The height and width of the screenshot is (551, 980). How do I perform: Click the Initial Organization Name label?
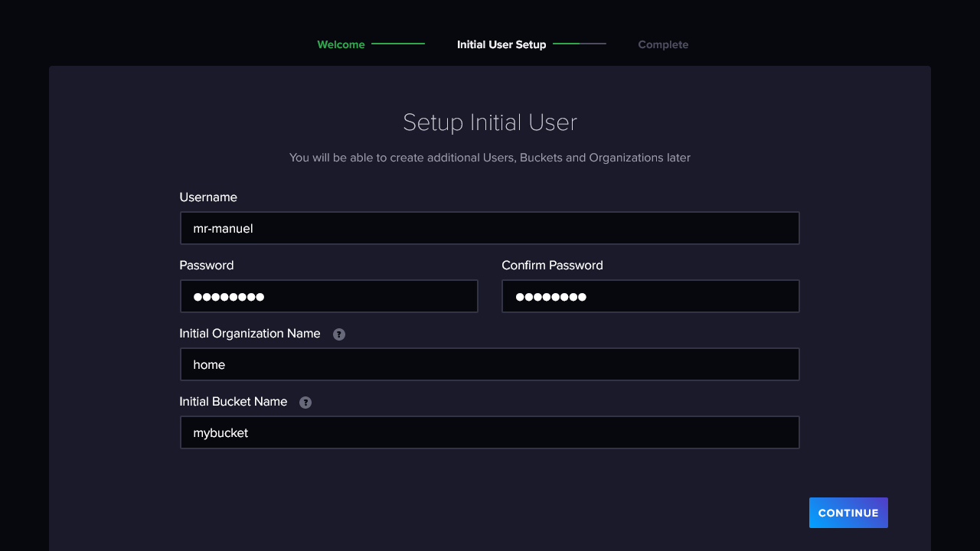tap(250, 334)
